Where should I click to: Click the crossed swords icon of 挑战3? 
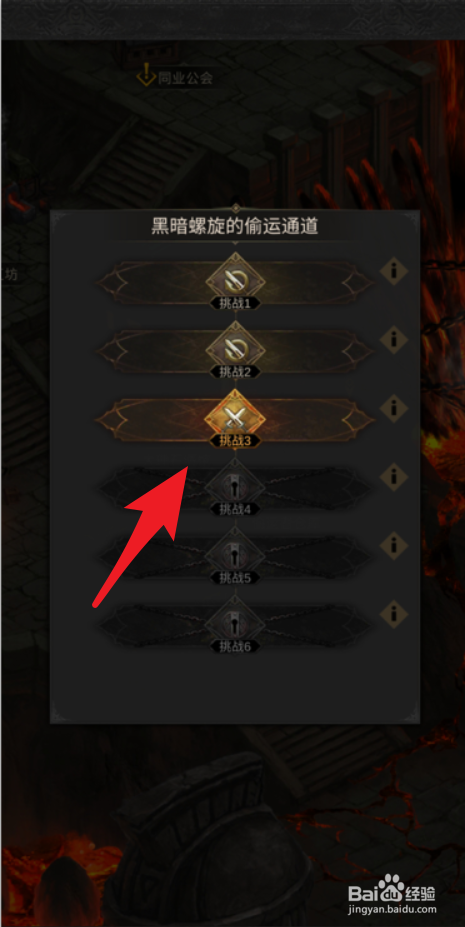click(x=235, y=419)
